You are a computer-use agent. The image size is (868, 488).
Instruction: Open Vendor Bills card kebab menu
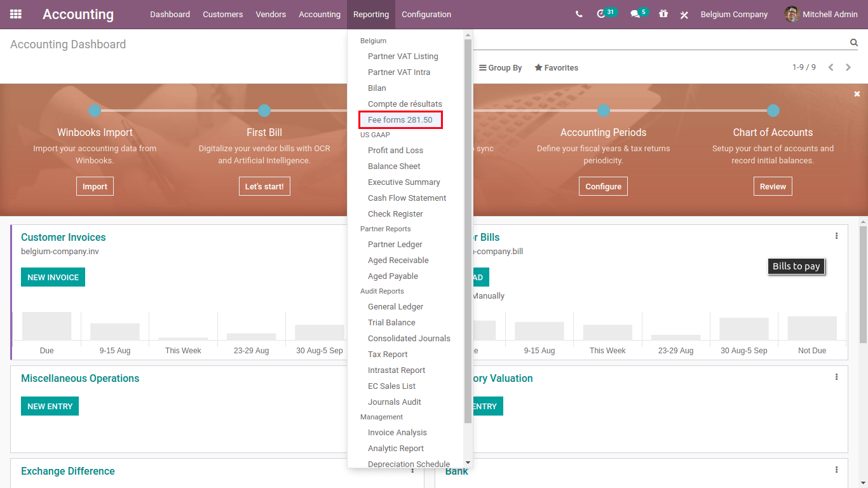836,236
